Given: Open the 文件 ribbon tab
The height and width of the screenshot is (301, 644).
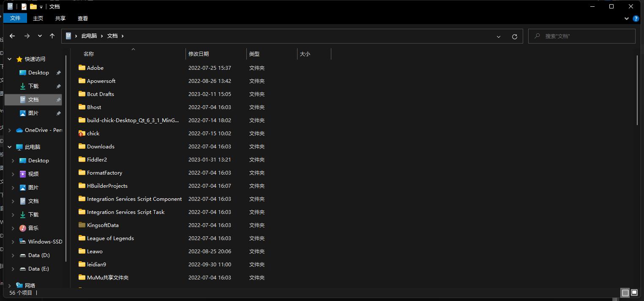Looking at the screenshot, I should pos(15,18).
